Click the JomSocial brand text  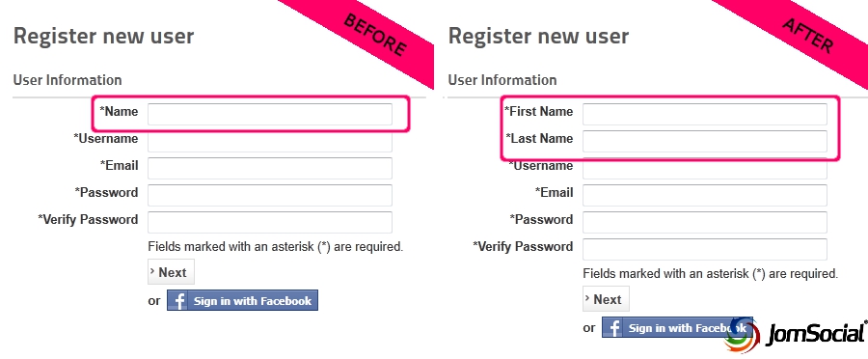(816, 334)
